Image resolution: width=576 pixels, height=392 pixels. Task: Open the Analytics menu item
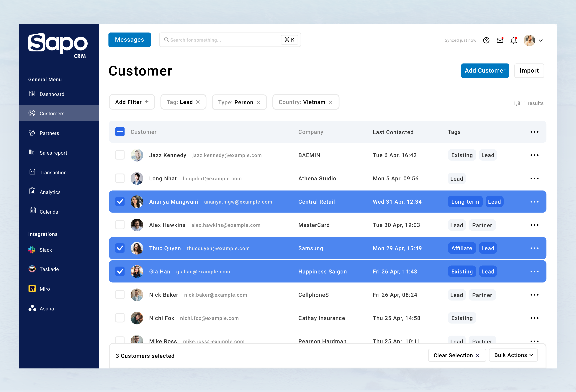tap(50, 192)
